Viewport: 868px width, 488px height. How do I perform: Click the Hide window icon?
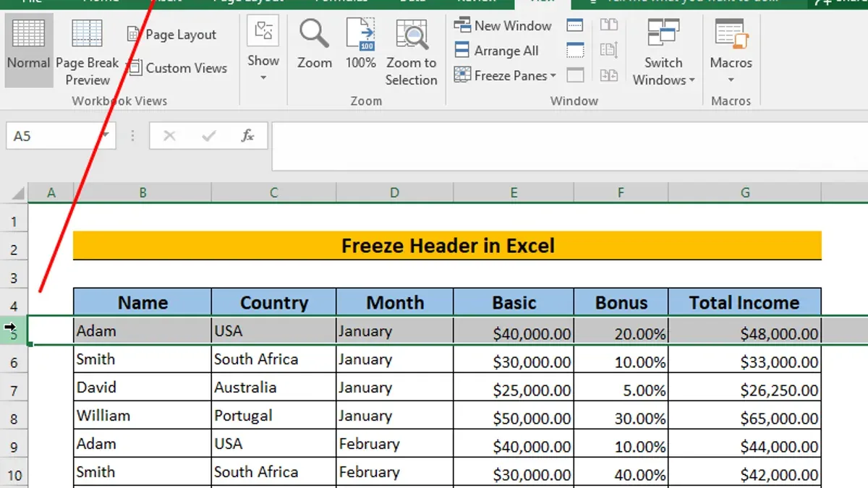point(575,51)
